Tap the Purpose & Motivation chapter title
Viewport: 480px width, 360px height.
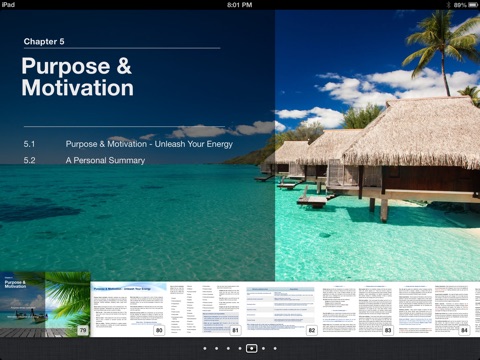tap(77, 77)
